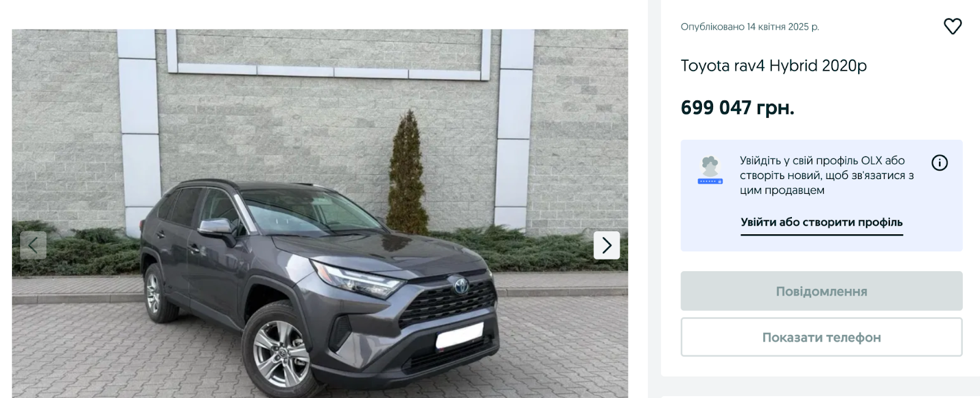This screenshot has width=980, height=398.
Task: Go to the next car photo
Action: [x=606, y=245]
